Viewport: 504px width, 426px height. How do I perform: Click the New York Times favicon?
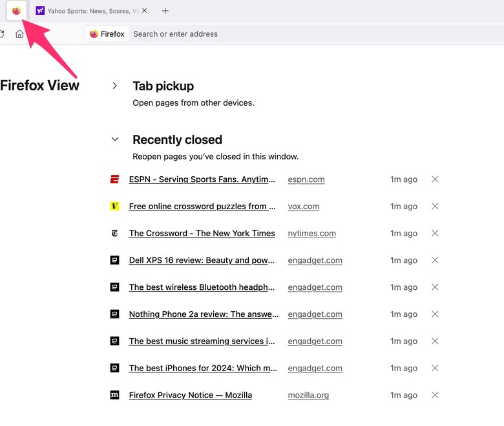coord(115,233)
